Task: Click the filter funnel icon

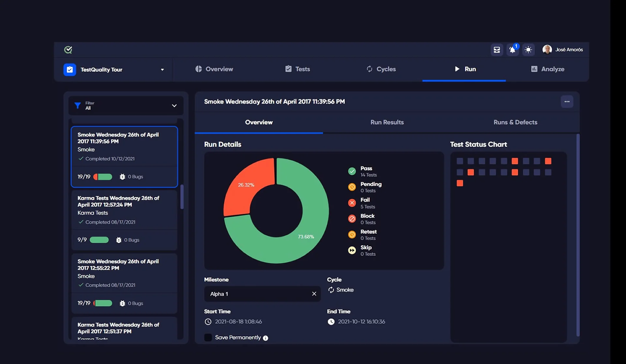Action: point(77,106)
